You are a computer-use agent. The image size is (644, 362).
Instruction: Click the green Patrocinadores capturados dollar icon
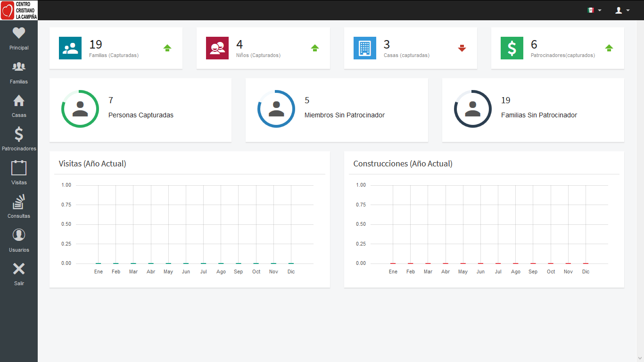click(512, 48)
